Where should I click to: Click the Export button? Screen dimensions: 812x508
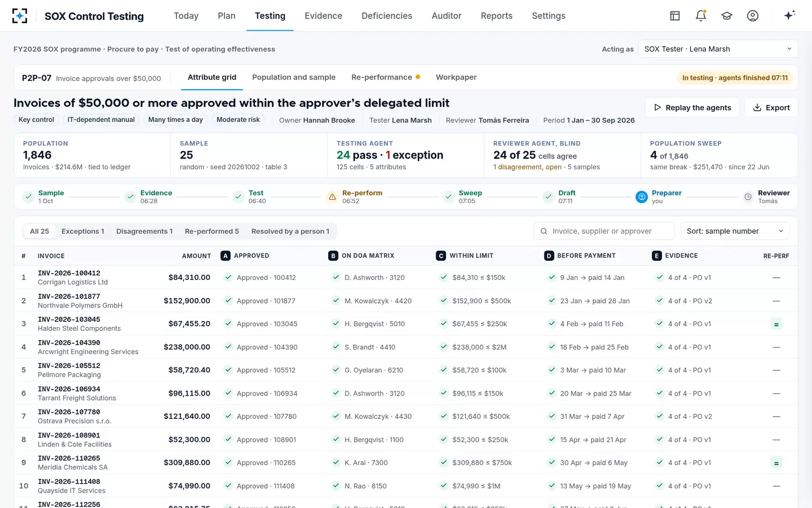[x=771, y=107]
